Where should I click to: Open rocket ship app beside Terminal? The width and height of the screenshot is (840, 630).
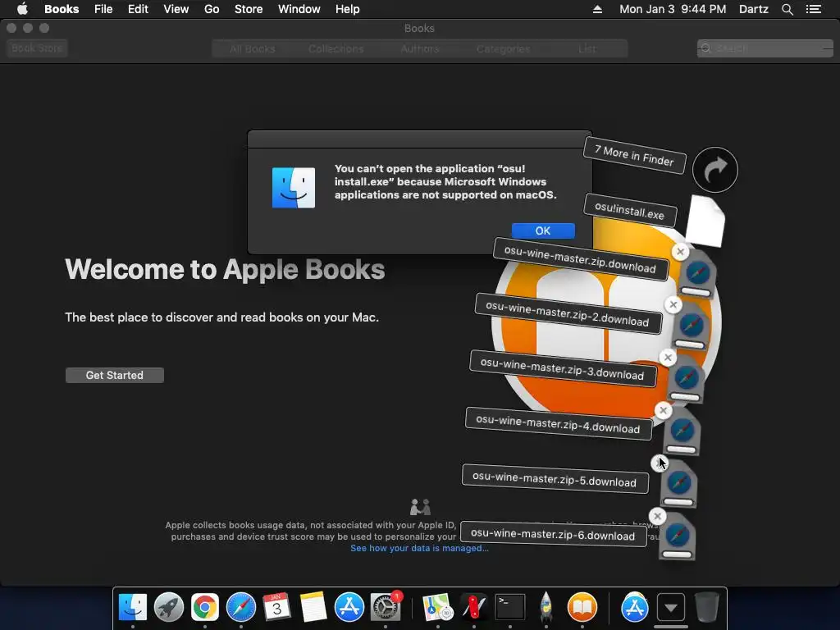tap(546, 608)
